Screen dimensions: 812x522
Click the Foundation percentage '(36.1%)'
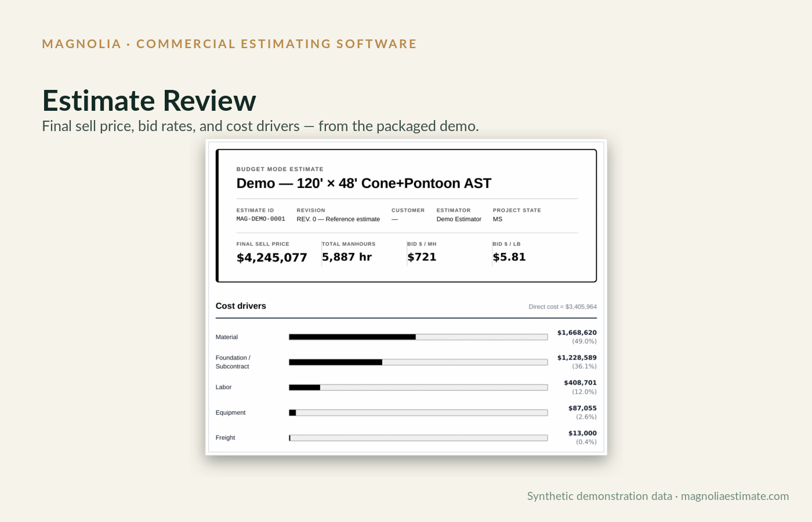(585, 367)
